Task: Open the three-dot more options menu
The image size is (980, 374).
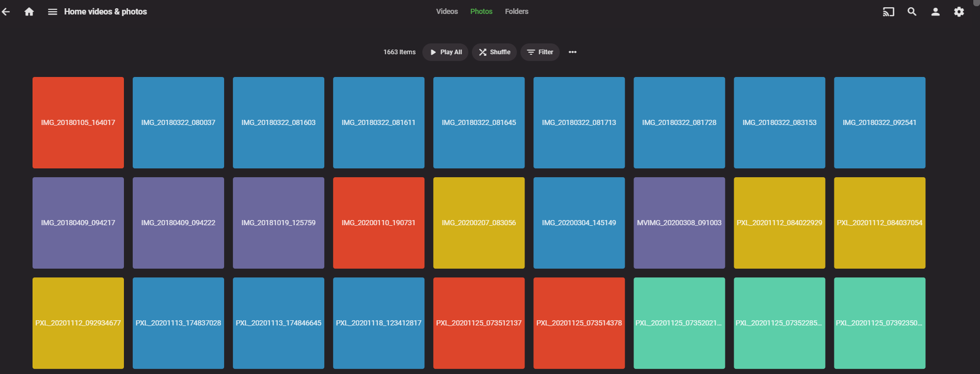Action: click(572, 52)
